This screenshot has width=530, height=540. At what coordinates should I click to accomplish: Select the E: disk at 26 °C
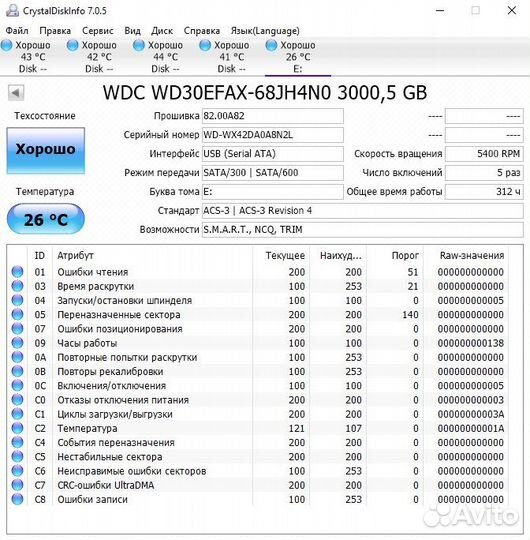point(298,57)
